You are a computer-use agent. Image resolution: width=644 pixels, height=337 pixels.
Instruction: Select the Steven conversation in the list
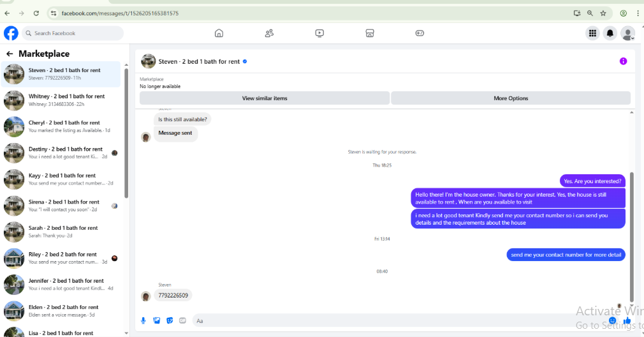(x=62, y=74)
